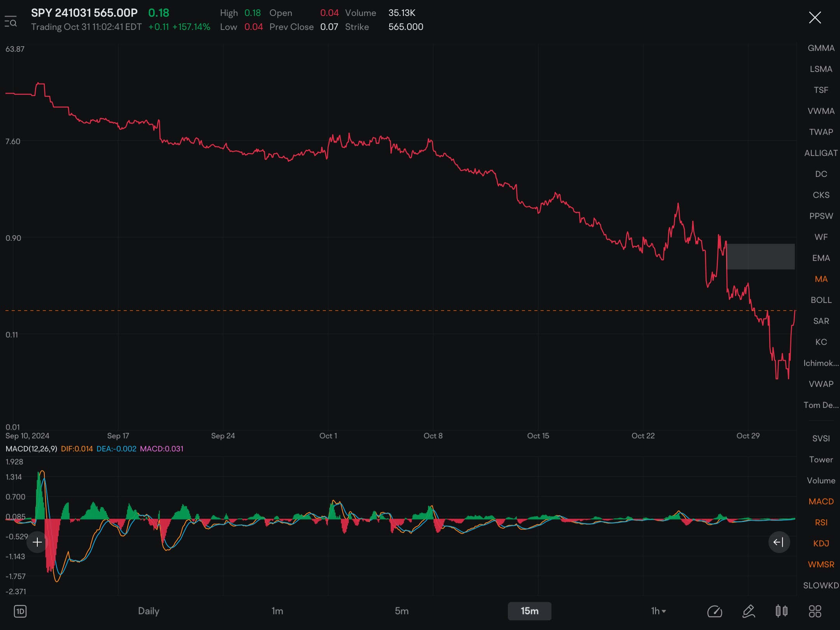Tap the gray shaded box on chart

pos(761,257)
